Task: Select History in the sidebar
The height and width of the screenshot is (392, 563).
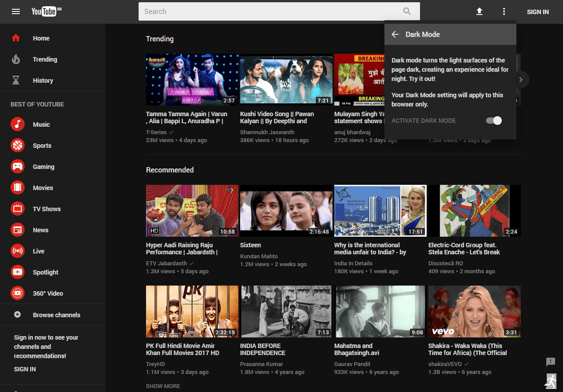Action: 43,81
